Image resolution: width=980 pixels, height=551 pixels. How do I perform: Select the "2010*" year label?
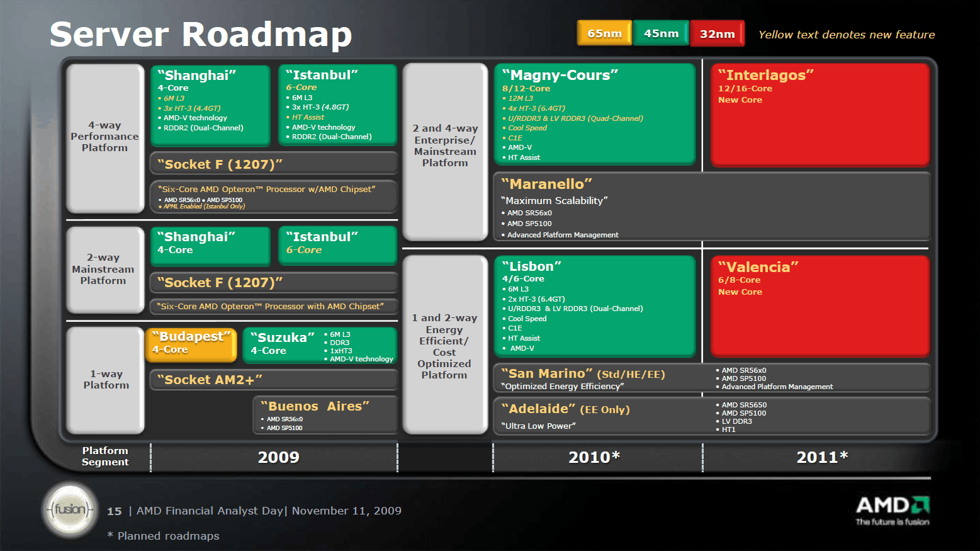(x=594, y=457)
